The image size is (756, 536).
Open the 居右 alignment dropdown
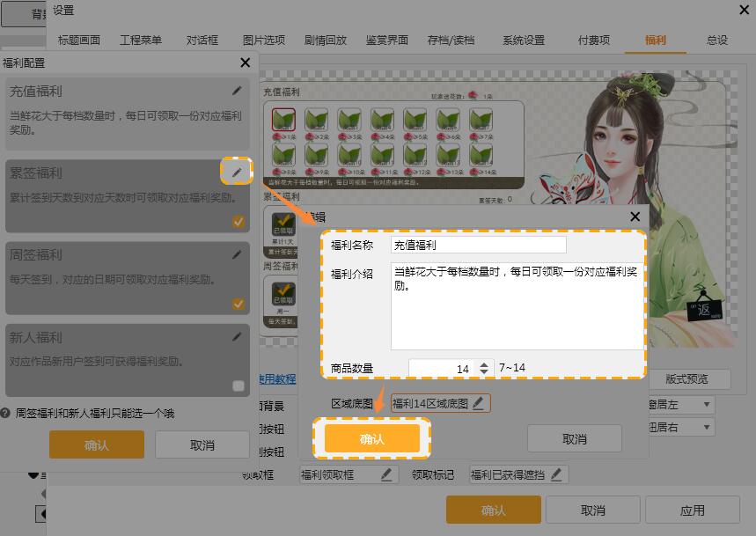tap(707, 427)
